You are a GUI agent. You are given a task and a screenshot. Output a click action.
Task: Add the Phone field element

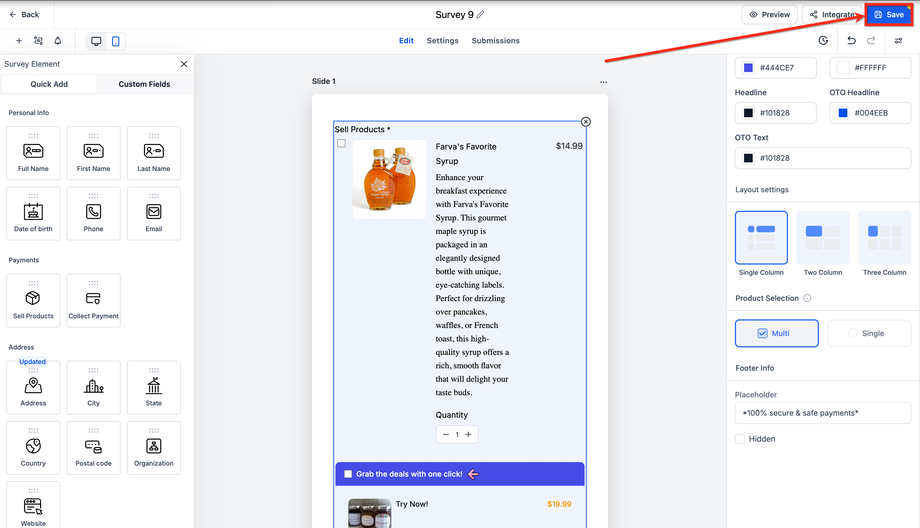coord(93,214)
